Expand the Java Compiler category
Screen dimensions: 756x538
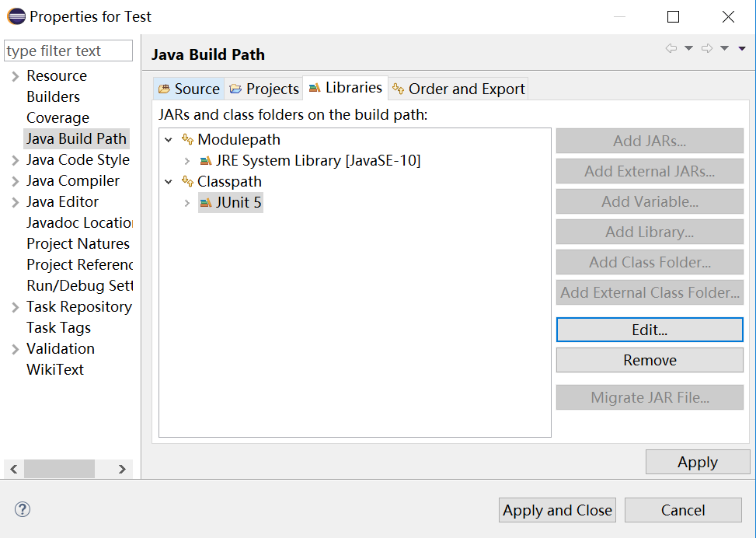point(15,181)
